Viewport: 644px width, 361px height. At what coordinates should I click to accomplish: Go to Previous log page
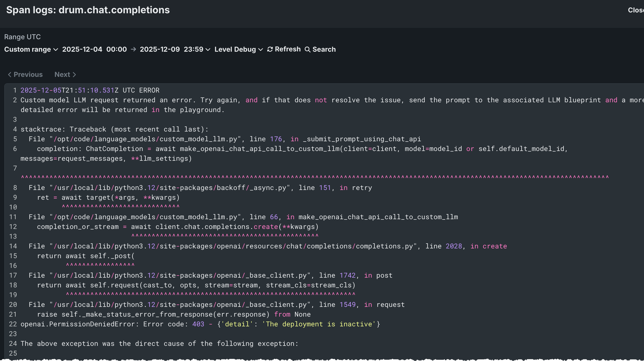28,74
